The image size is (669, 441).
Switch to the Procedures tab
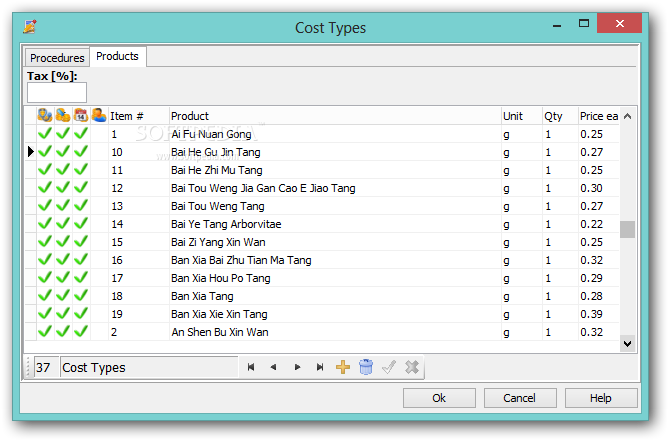coord(57,58)
